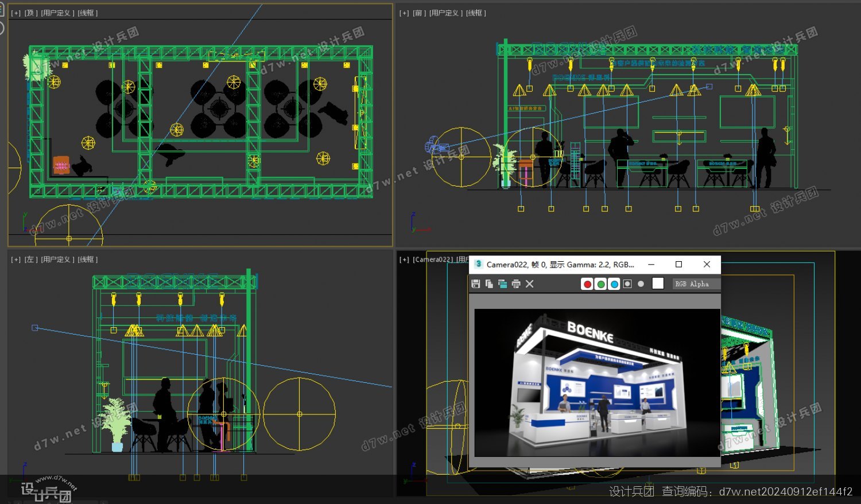This screenshot has width=861, height=504.
Task: Open the [左] view label menu
Action: [x=30, y=259]
